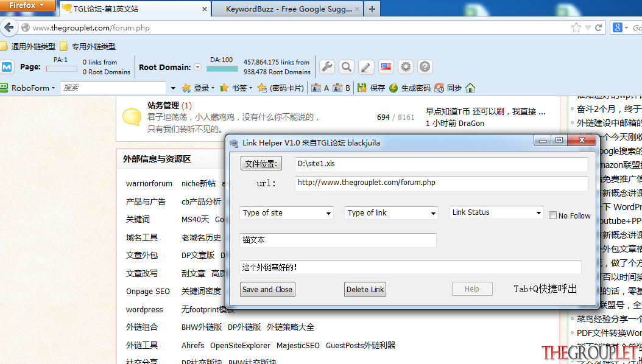Open the OpenSiteExplorer link

tap(241, 346)
